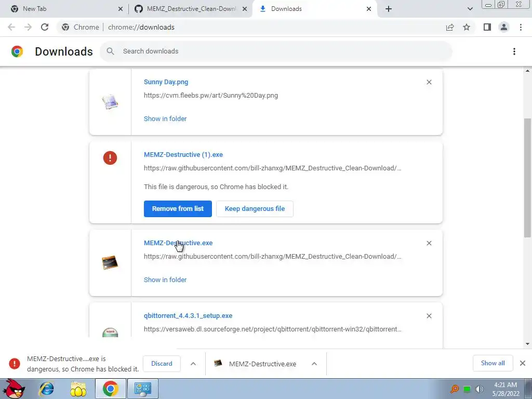This screenshot has height=399, width=532.
Task: Click the search magnifier icon
Action: click(110, 51)
